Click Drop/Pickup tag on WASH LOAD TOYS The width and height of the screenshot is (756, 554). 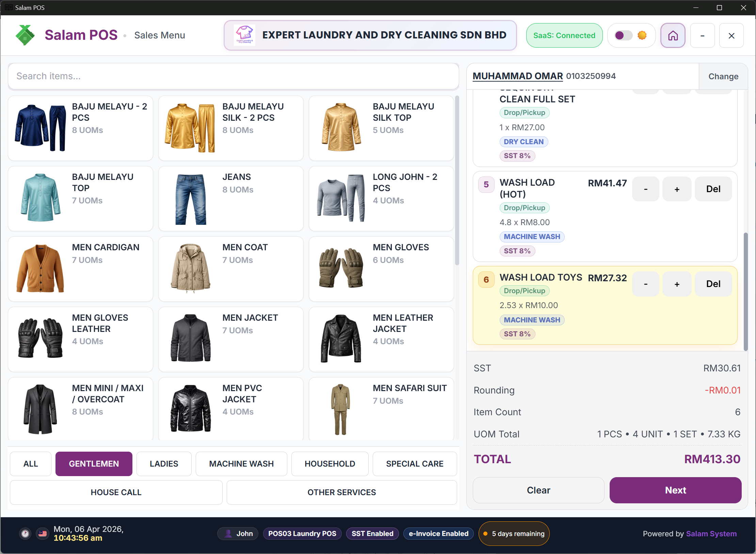(525, 291)
